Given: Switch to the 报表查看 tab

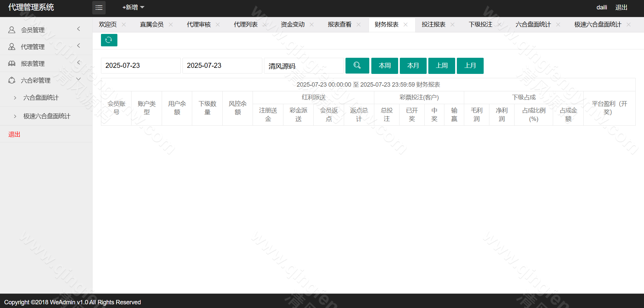Looking at the screenshot, I should (x=339, y=25).
